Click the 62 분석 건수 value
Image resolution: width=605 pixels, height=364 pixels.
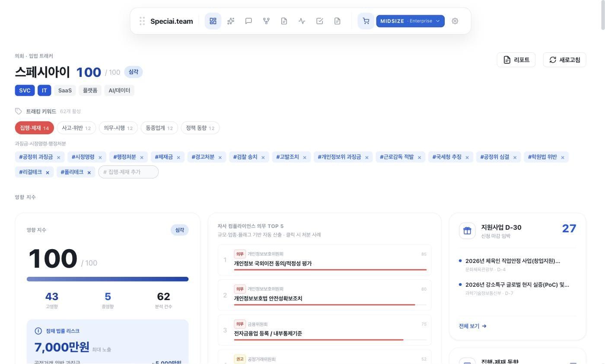pyautogui.click(x=163, y=296)
